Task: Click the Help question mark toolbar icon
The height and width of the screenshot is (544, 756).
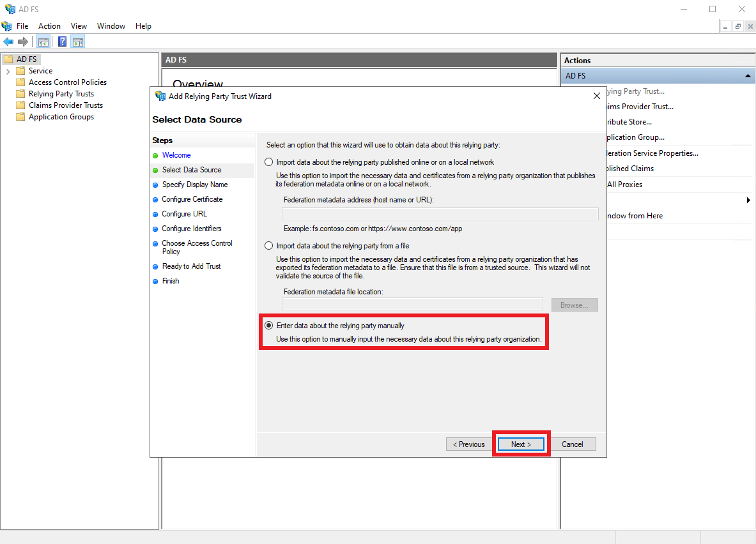Action: pos(62,42)
